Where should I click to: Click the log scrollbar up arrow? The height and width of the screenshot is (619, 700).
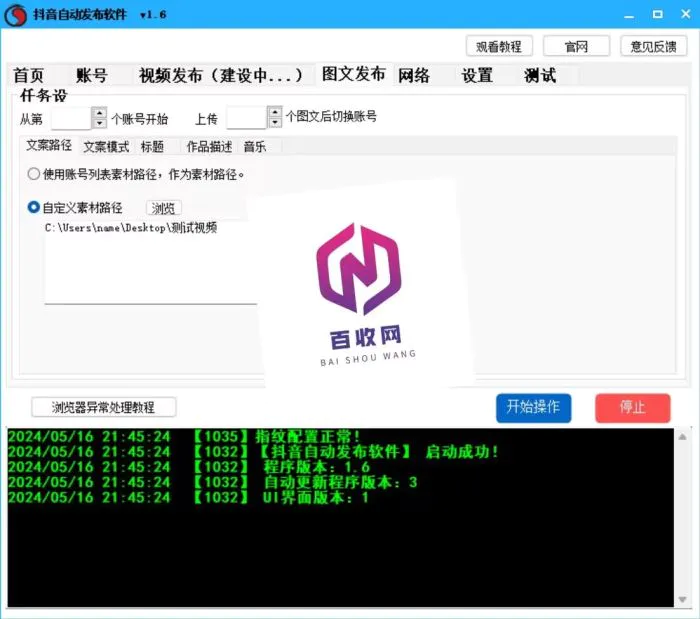pyautogui.click(x=682, y=437)
